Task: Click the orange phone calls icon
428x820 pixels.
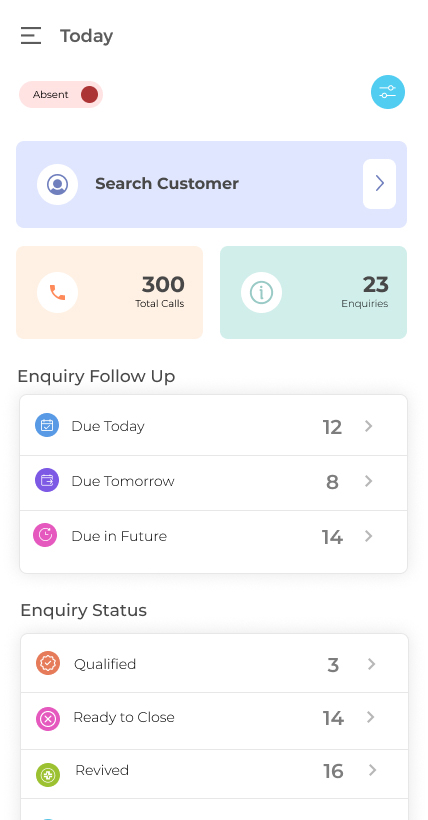Action: click(x=58, y=292)
